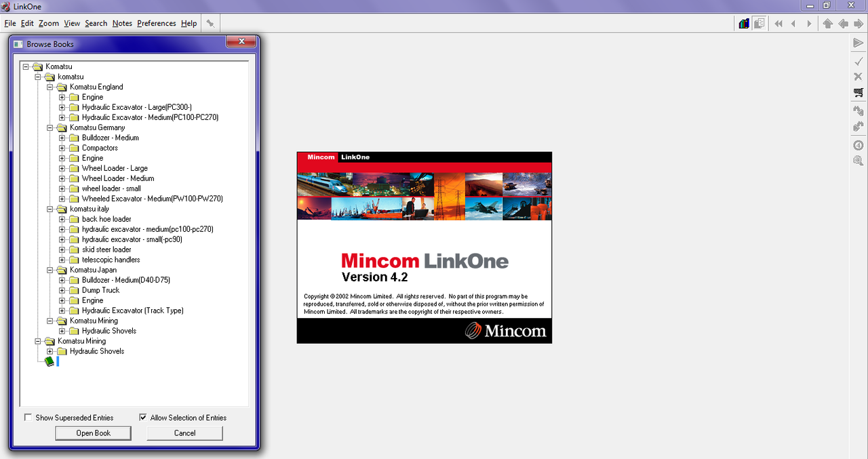Viewport: 868px width, 459px height.
Task: Collapse the Komatsu Japan branch
Action: click(x=50, y=270)
